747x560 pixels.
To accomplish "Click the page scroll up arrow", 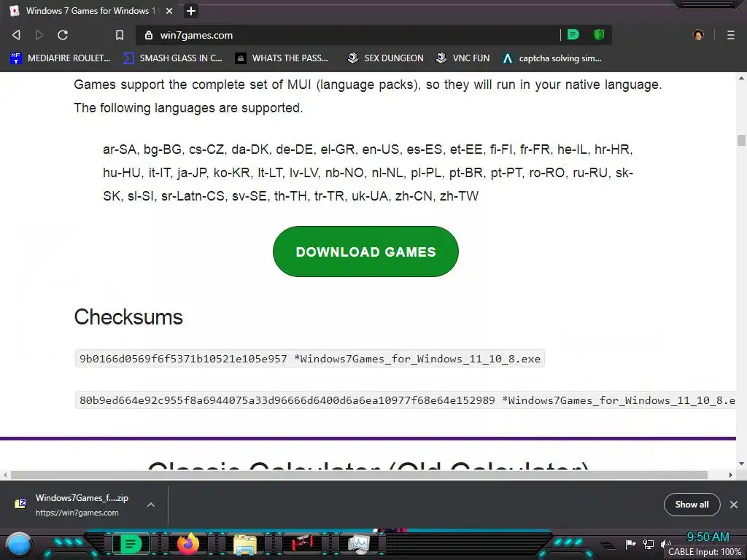I will 741,78.
